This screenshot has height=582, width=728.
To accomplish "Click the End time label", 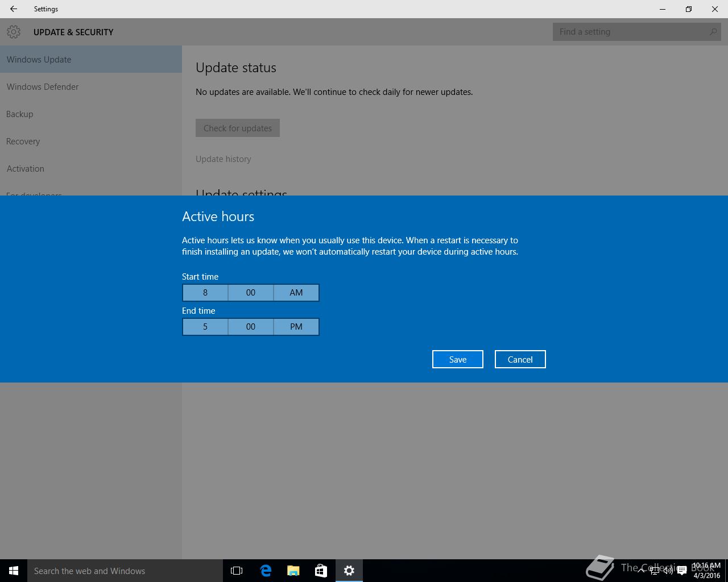I will [198, 311].
